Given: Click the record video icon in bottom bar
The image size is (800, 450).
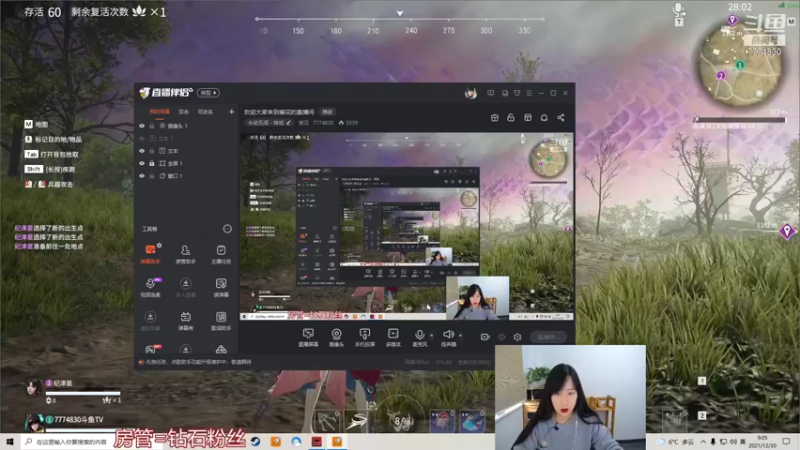Looking at the screenshot, I should pos(485,337).
